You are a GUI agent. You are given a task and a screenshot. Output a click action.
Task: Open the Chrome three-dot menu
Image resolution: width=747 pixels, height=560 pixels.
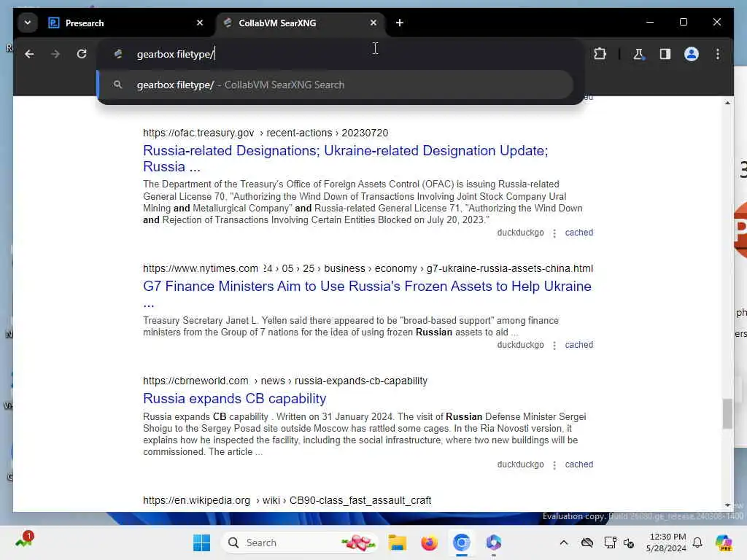[x=718, y=54]
